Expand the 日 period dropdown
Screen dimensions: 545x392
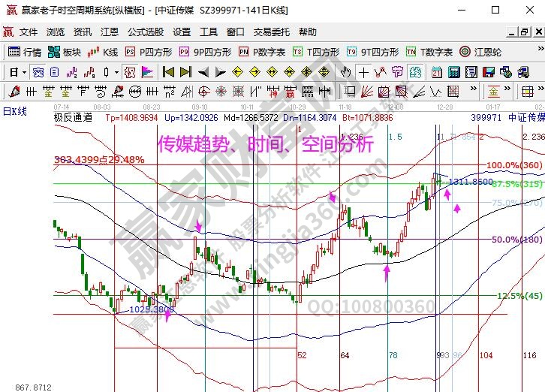18,72
